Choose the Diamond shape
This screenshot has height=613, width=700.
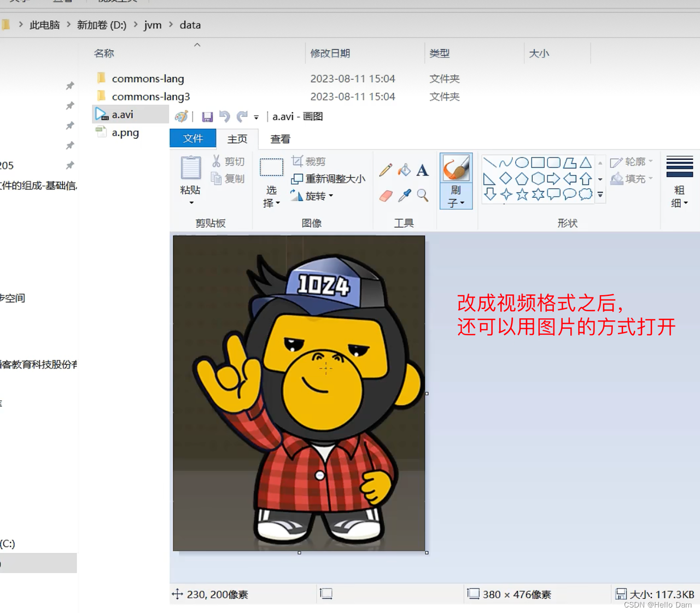click(x=506, y=178)
